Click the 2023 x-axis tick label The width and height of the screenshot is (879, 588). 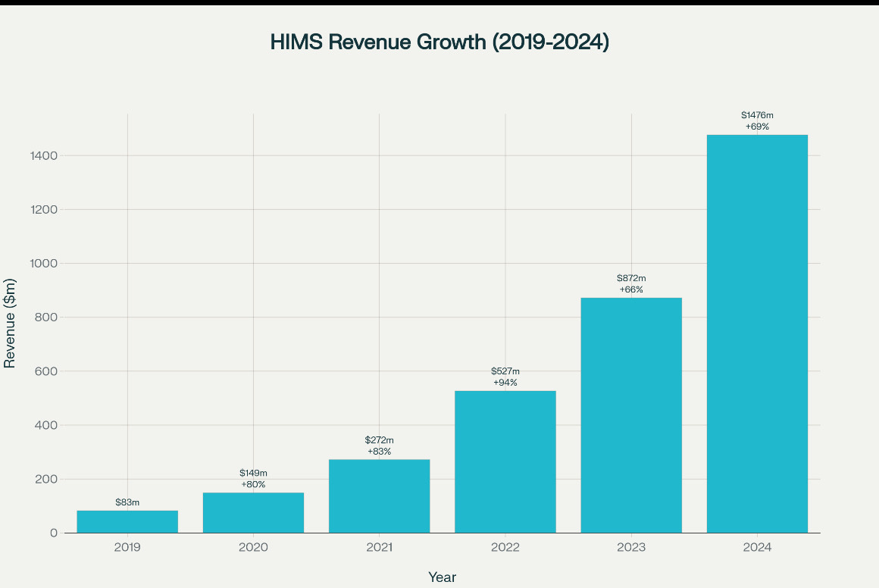[631, 547]
